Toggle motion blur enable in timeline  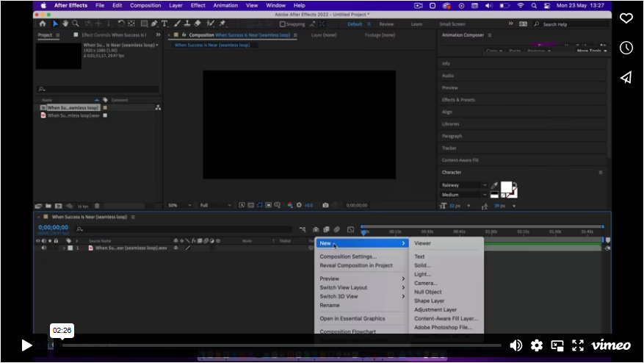tap(337, 229)
